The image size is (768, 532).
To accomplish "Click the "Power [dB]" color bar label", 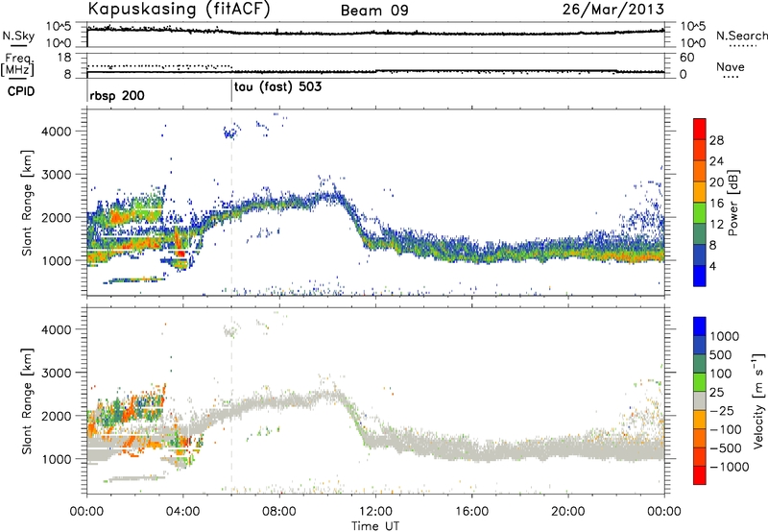I will pos(732,203).
